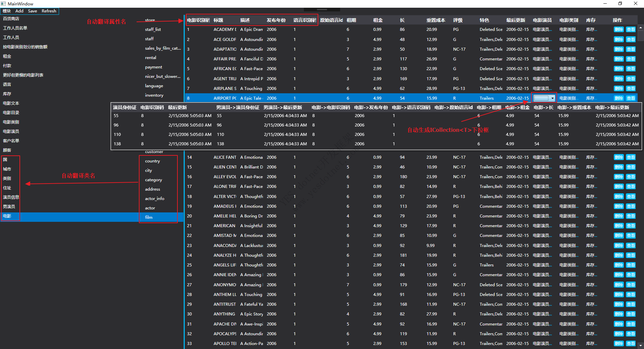Expand 电影演员 cell in AFFAIR PRE row
Screen dimensions: 644x349
coord(542,59)
